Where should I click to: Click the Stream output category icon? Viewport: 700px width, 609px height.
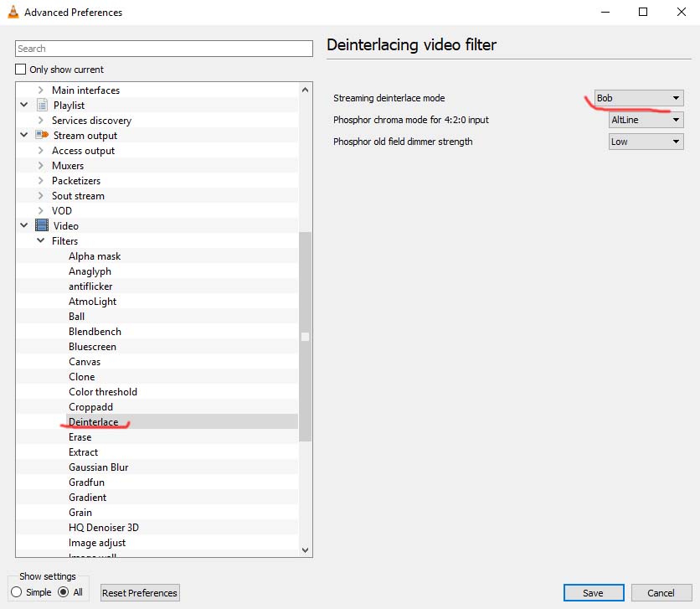pos(42,135)
